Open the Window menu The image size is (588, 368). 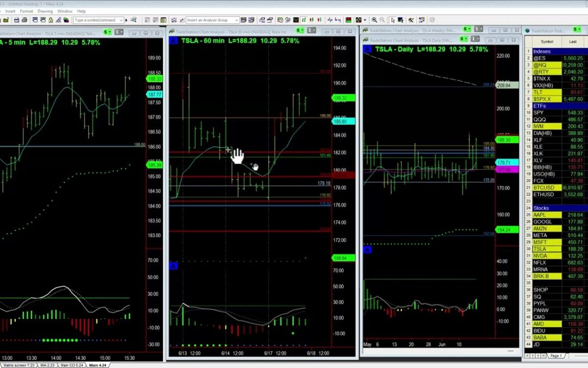[65, 11]
